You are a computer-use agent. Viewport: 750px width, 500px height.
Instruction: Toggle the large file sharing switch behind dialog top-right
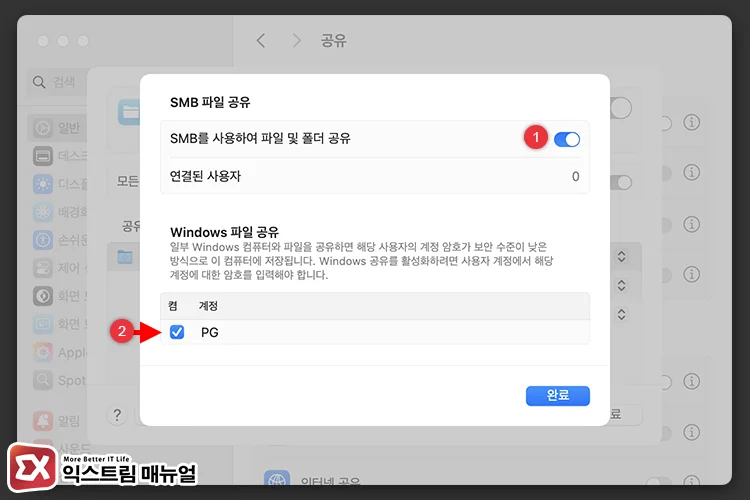pos(621,108)
